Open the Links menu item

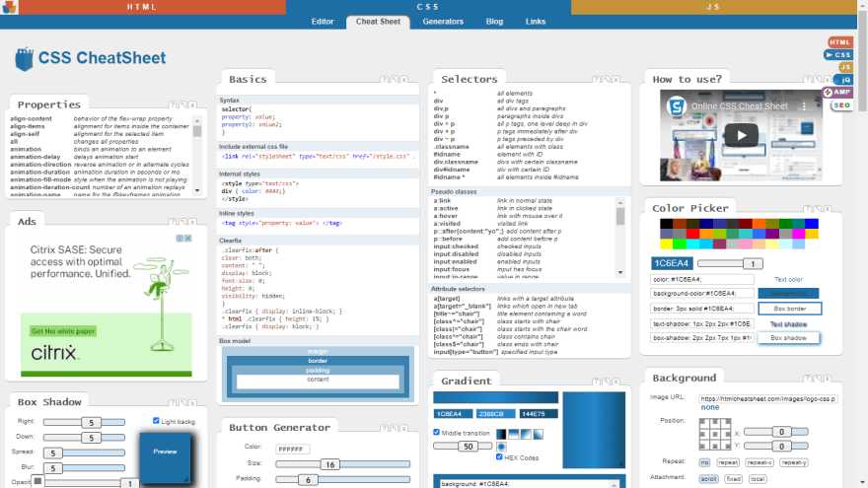pyautogui.click(x=536, y=22)
